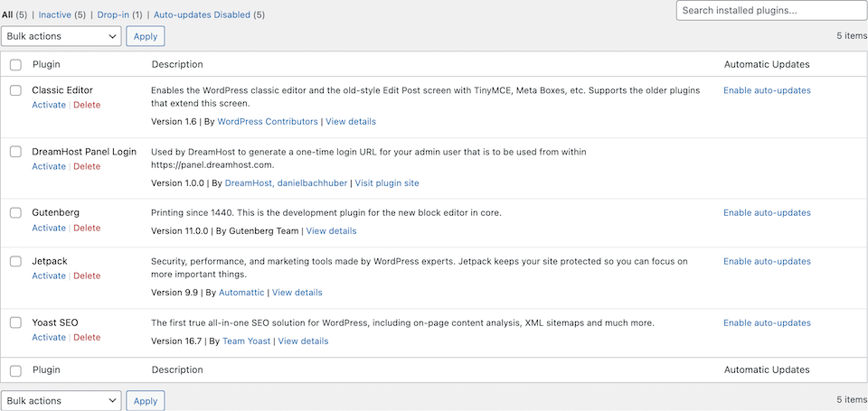Open the top Bulk actions dropdown

pos(61,36)
